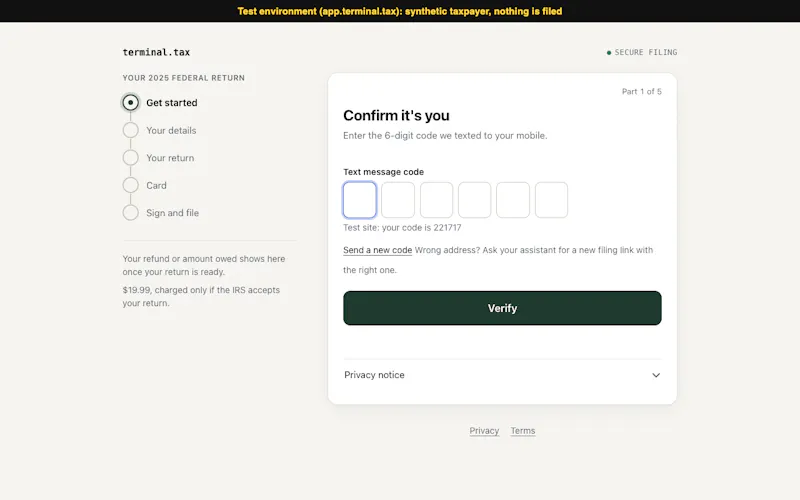The width and height of the screenshot is (800, 500).
Task: Click the 'Text message code' label
Action: (x=384, y=172)
